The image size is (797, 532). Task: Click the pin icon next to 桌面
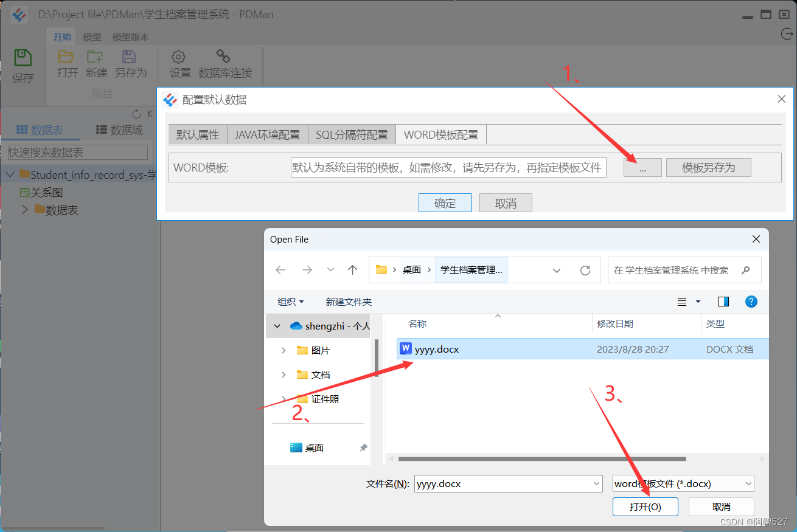[x=363, y=447]
